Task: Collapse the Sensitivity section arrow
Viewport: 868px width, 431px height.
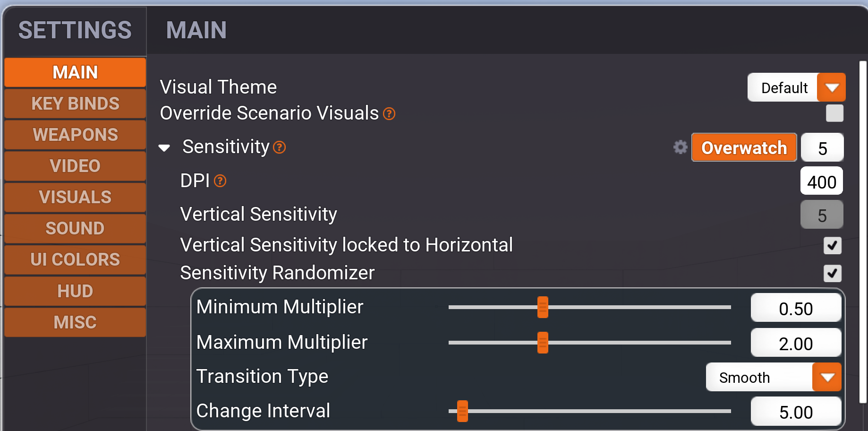Action: coord(164,148)
